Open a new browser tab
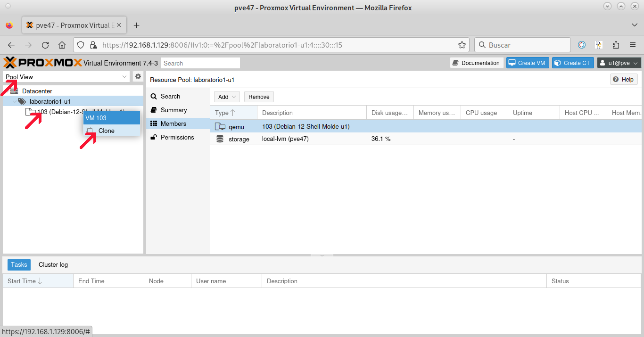Viewport: 644px width, 337px height. 137,25
